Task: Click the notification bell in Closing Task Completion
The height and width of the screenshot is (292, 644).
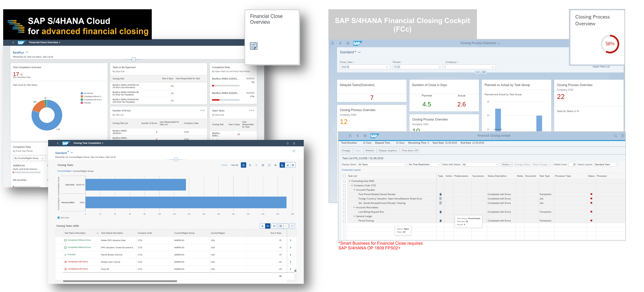Action: coord(288,143)
